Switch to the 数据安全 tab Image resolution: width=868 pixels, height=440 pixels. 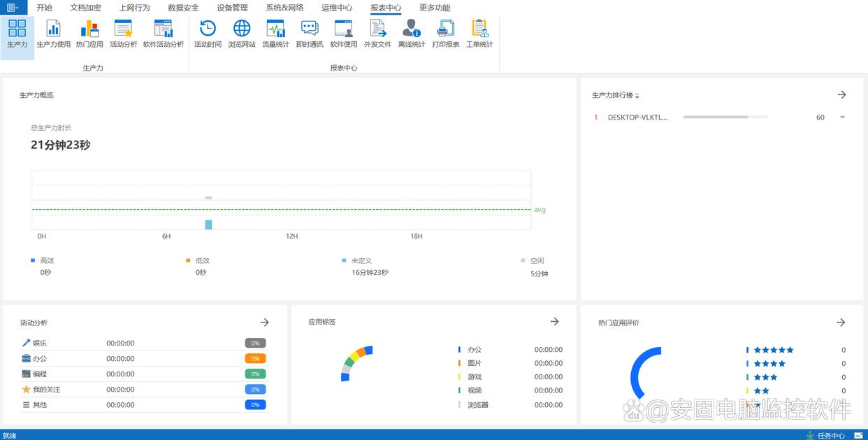click(183, 8)
